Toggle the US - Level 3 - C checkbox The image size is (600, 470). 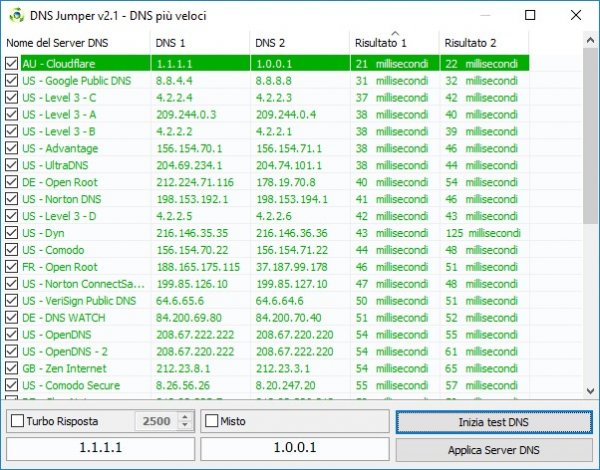pyautogui.click(x=11, y=97)
